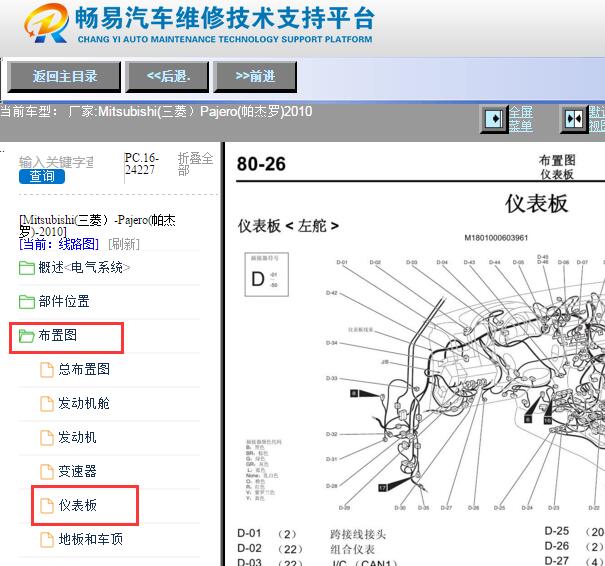Click the 全屏菜单 fullscreen icon

[x=494, y=119]
